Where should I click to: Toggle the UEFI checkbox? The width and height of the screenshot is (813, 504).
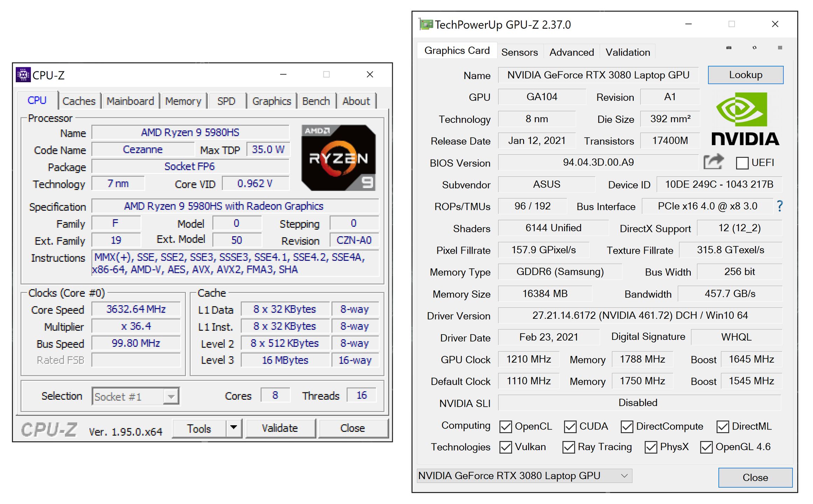(x=742, y=163)
